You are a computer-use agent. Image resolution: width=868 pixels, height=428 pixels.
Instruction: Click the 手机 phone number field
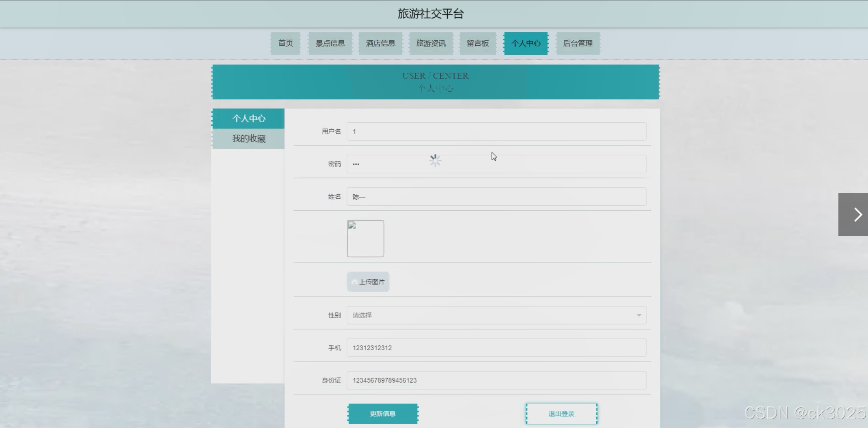click(x=496, y=348)
